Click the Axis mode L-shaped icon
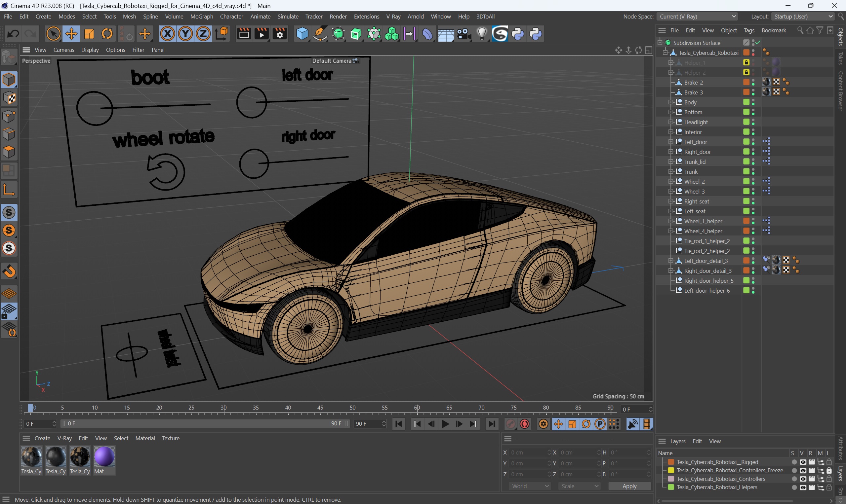Screen dimensions: 846x504 pyautogui.click(x=9, y=190)
